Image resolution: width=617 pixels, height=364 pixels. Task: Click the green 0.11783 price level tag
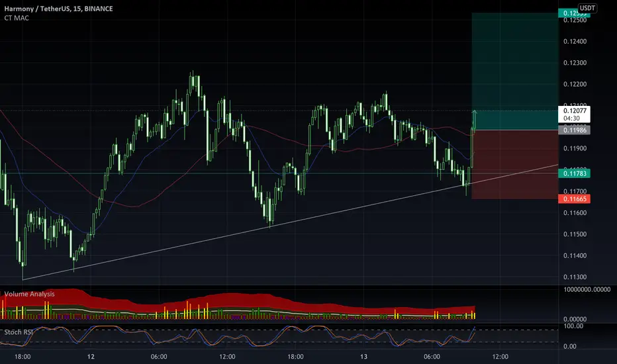(x=574, y=173)
